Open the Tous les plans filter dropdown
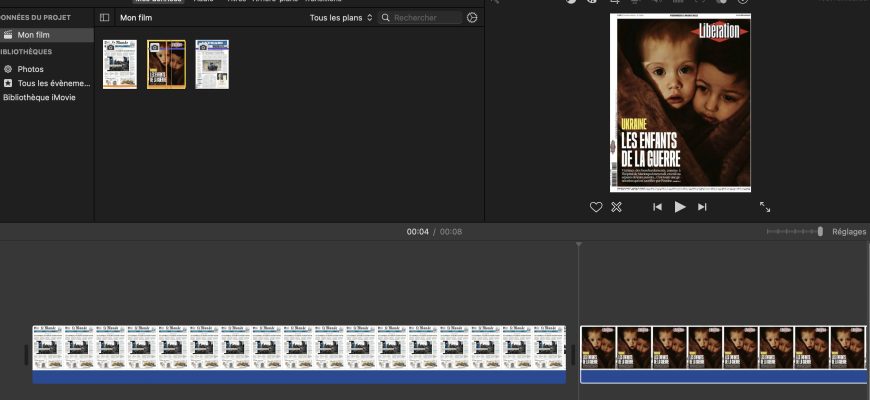The height and width of the screenshot is (400, 870). [x=341, y=18]
